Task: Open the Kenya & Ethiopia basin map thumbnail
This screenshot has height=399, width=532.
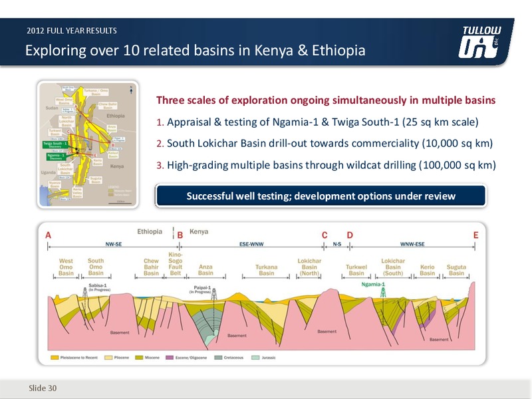Action: 88,144
